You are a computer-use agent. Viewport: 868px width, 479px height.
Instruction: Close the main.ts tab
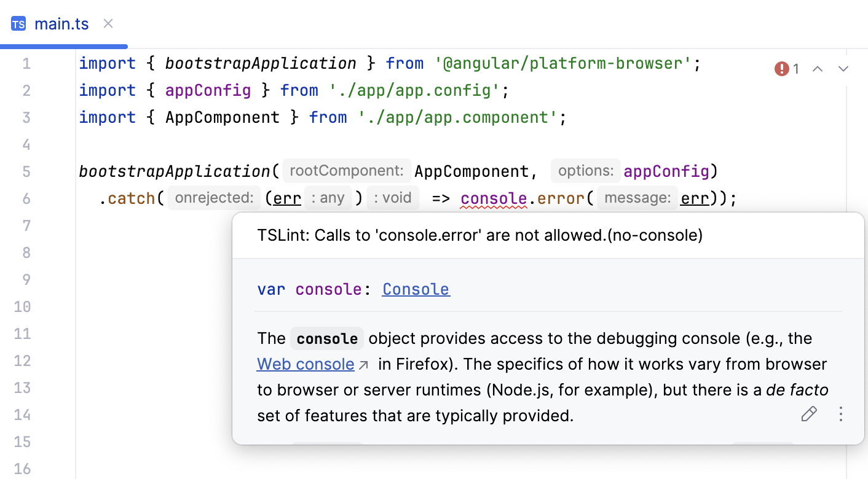[108, 23]
